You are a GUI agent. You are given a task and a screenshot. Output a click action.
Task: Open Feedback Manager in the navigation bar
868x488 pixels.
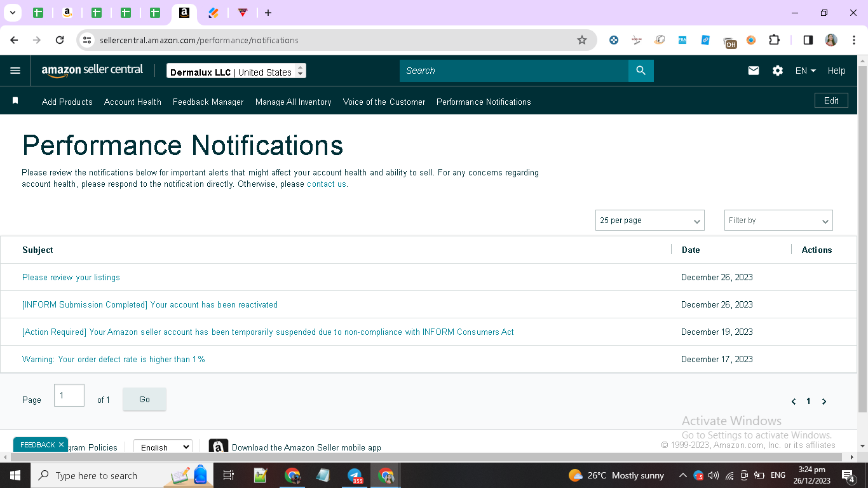click(208, 102)
